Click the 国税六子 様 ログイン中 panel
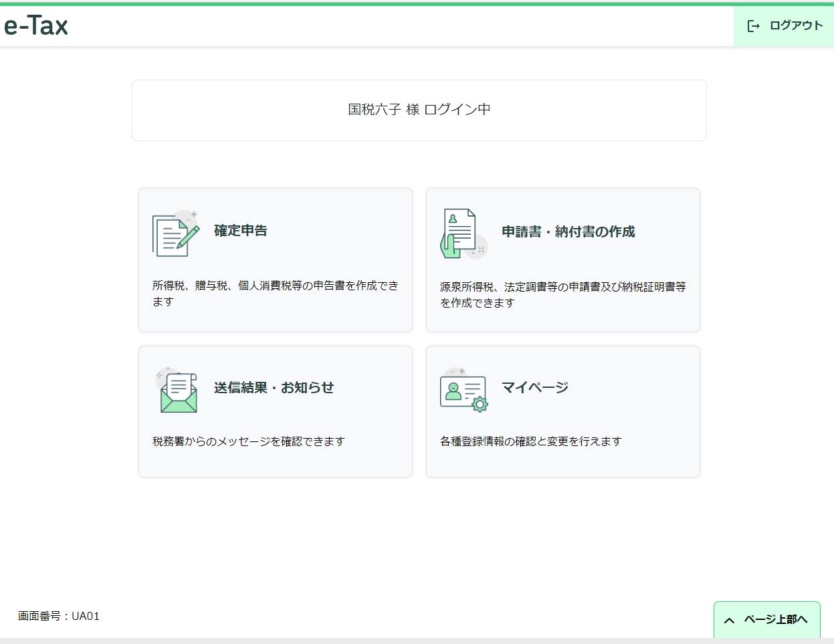This screenshot has height=644, width=834. tap(419, 110)
